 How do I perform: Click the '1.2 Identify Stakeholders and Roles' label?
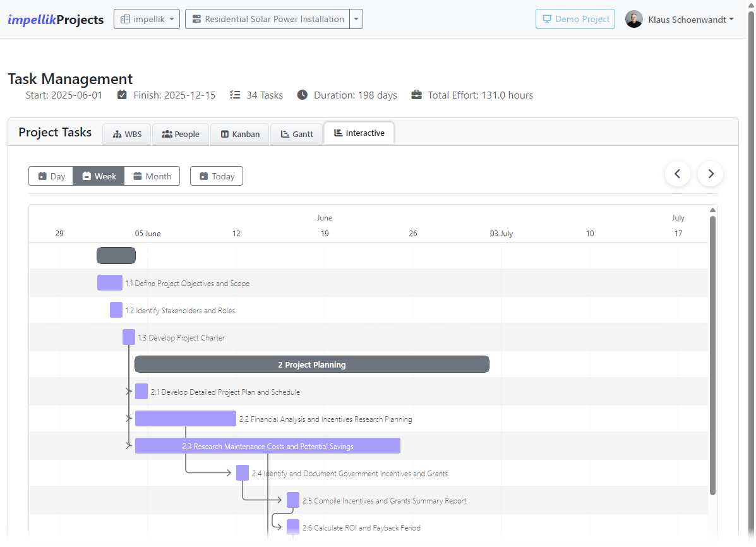181,311
